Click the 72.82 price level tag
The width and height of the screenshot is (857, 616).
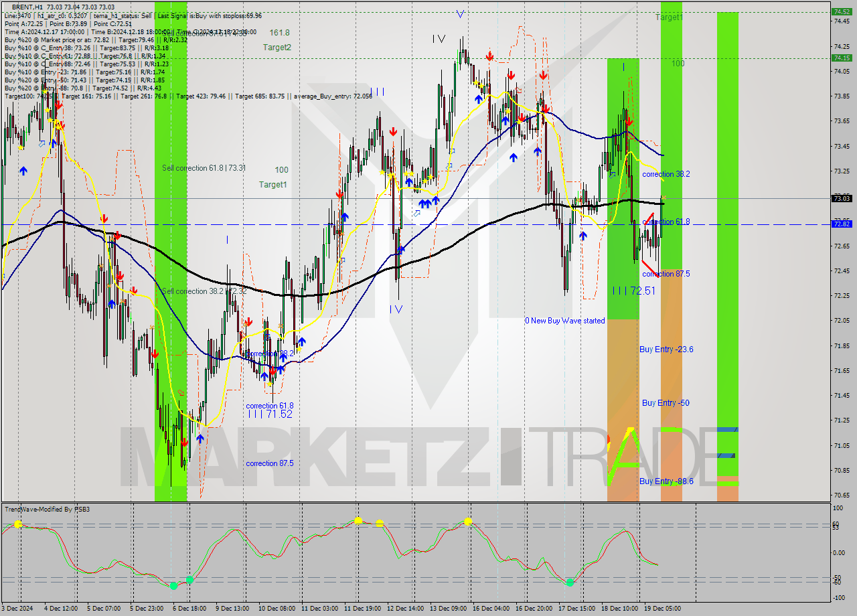[x=841, y=224]
